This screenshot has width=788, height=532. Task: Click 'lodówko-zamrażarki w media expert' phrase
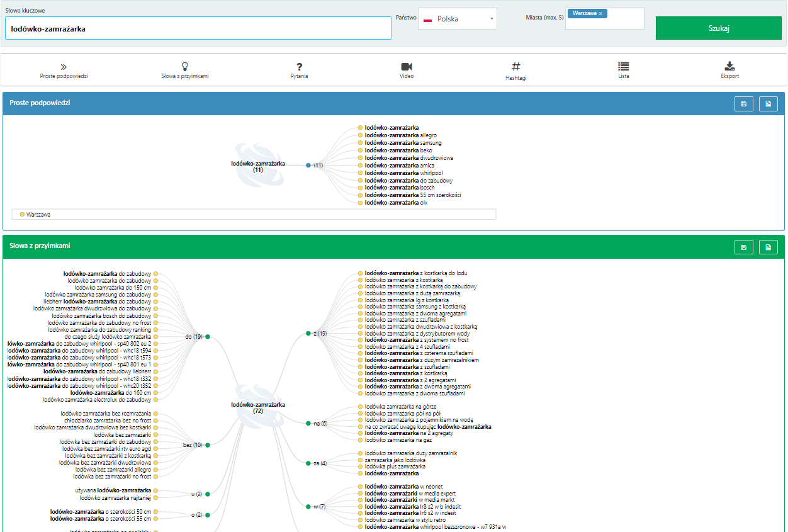(410, 494)
